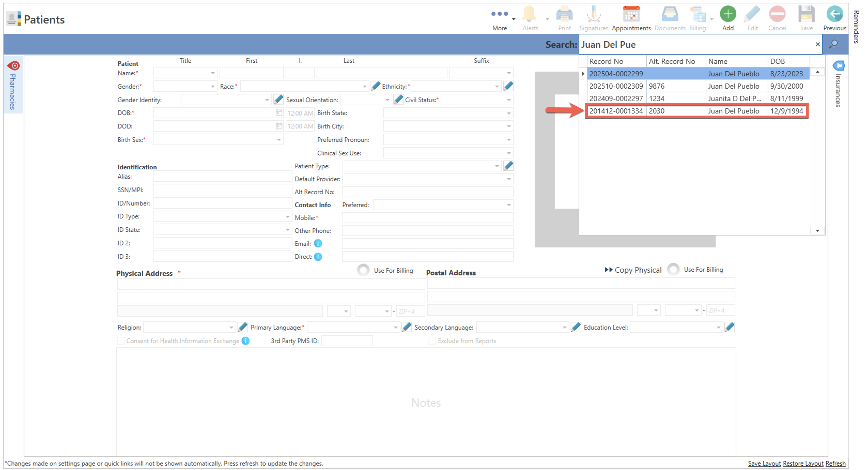Edit Religion list with pencil icon
868x470 pixels.
[x=243, y=327]
